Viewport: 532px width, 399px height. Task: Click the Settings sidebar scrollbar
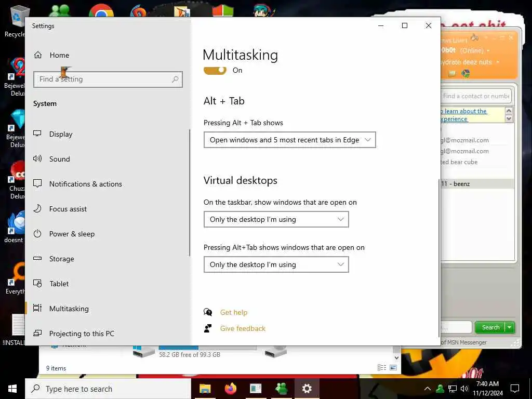pyautogui.click(x=189, y=193)
